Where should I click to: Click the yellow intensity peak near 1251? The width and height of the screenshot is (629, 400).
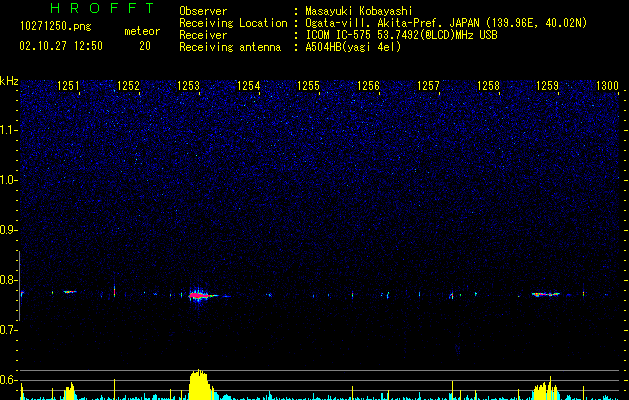[x=69, y=391]
